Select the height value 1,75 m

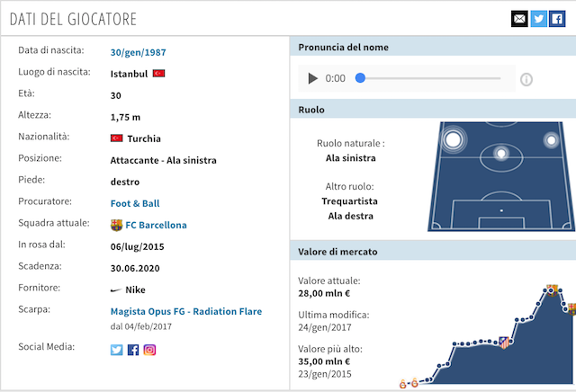(125, 117)
